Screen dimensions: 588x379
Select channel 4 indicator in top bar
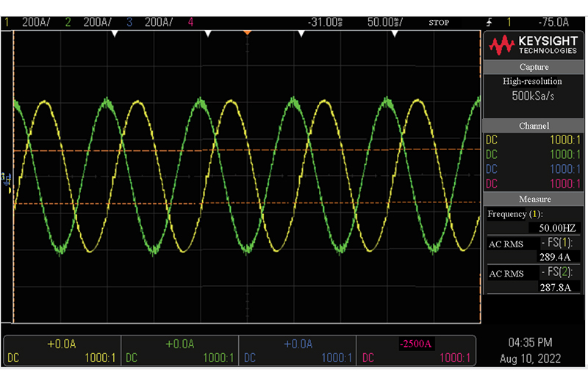click(x=191, y=22)
